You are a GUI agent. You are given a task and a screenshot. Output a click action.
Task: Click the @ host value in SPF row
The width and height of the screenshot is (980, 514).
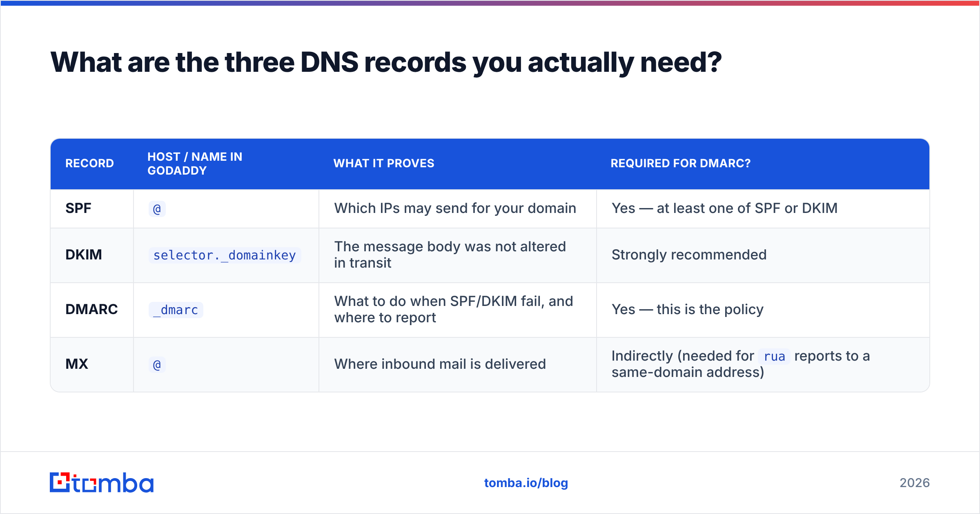point(157,209)
